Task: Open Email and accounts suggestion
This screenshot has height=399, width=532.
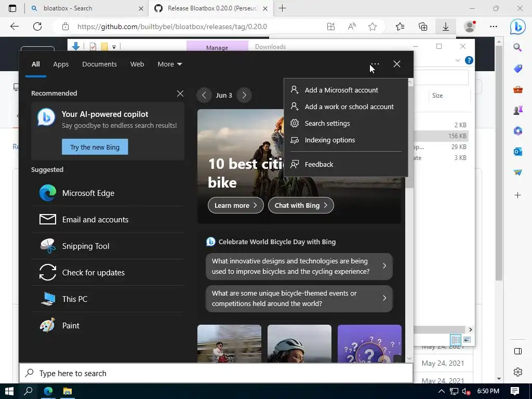Action: click(x=108, y=220)
